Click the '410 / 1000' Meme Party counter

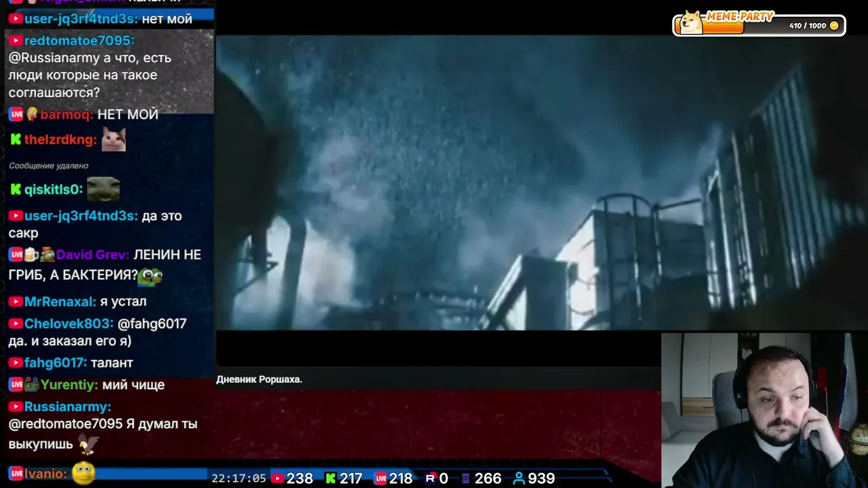[x=808, y=26]
